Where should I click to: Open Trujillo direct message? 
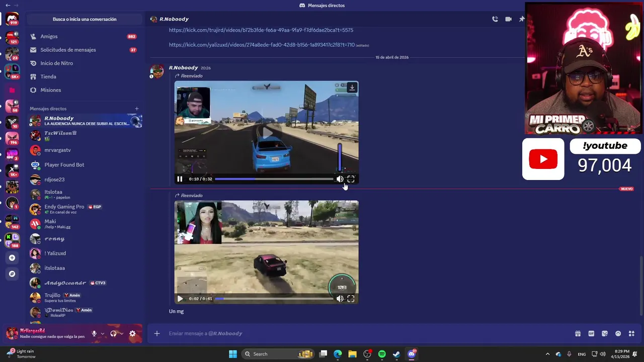coord(85,298)
